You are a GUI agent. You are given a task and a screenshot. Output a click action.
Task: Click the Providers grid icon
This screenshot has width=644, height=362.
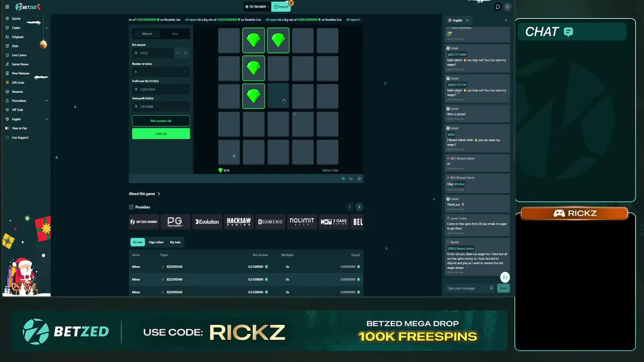coord(131,207)
